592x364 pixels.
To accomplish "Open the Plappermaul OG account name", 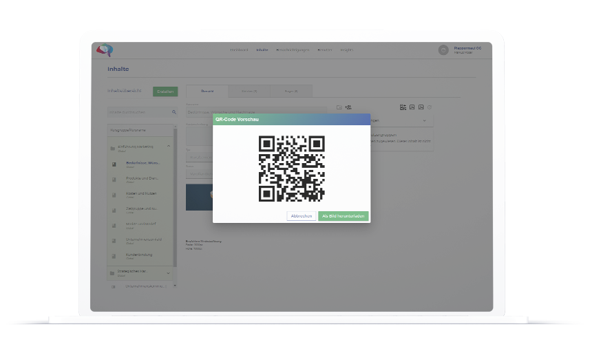I will click(x=467, y=48).
